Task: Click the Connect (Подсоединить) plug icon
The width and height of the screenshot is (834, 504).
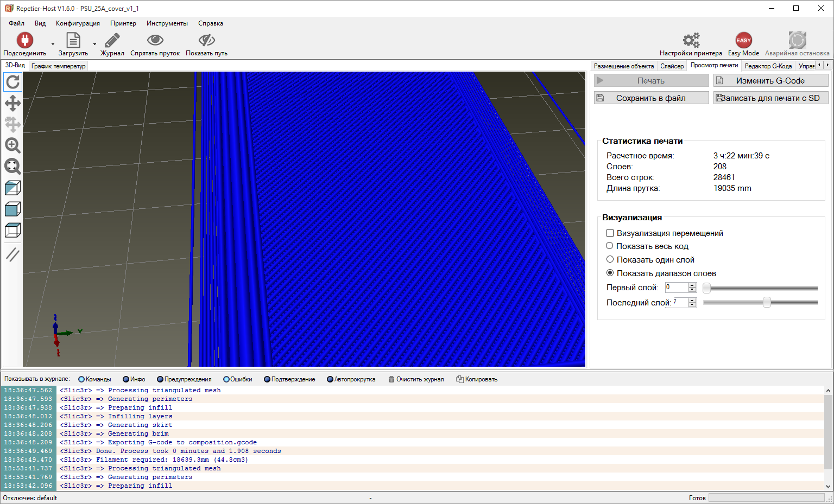Action: [24, 40]
